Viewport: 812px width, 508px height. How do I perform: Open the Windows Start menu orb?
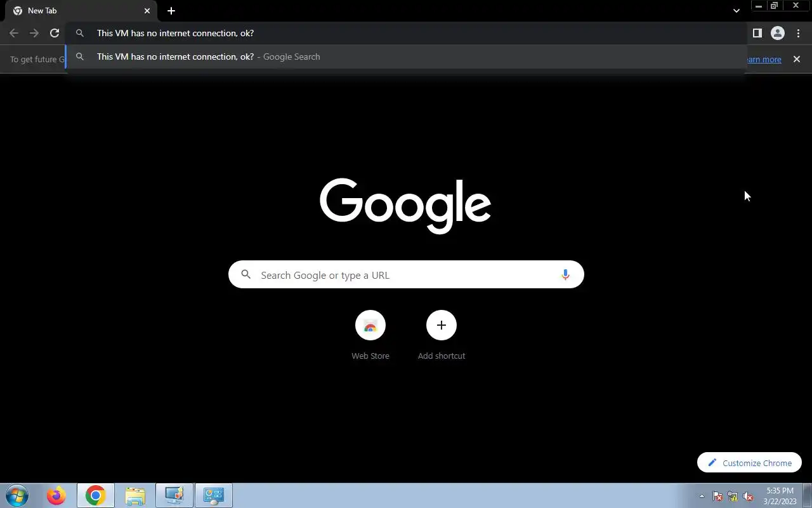point(17,495)
